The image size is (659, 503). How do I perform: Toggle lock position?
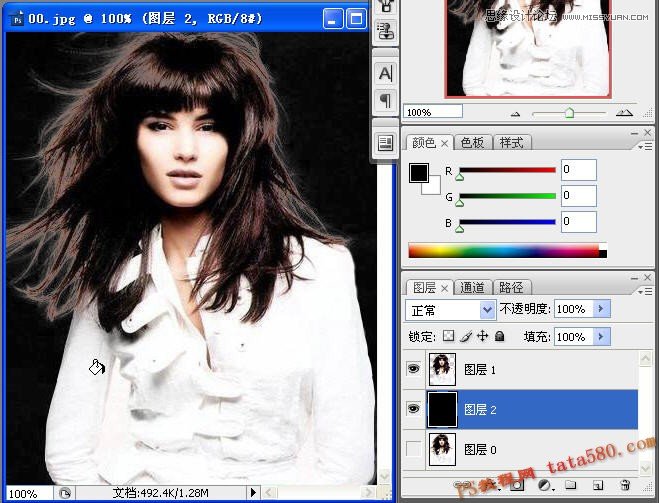point(482,336)
